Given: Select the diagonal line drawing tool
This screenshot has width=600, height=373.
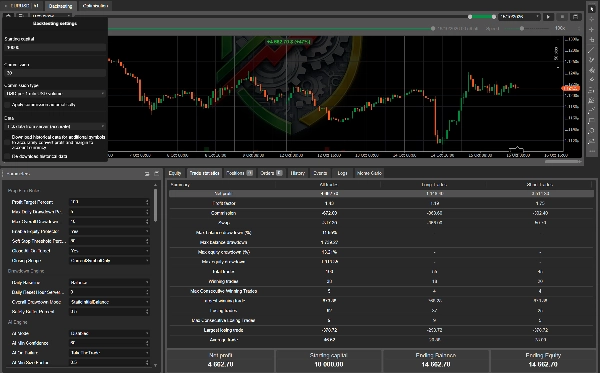Looking at the screenshot, I should pos(592,50).
